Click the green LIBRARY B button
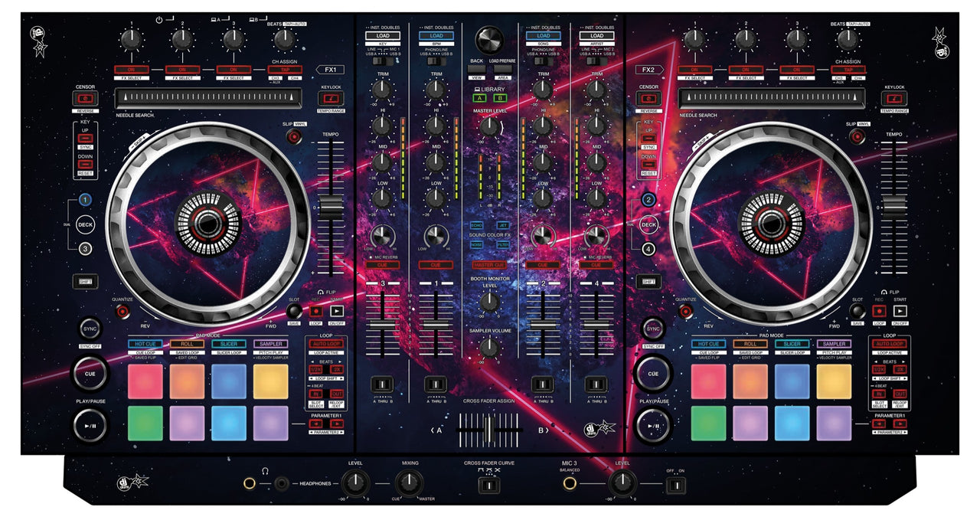The image size is (980, 520). (x=500, y=98)
